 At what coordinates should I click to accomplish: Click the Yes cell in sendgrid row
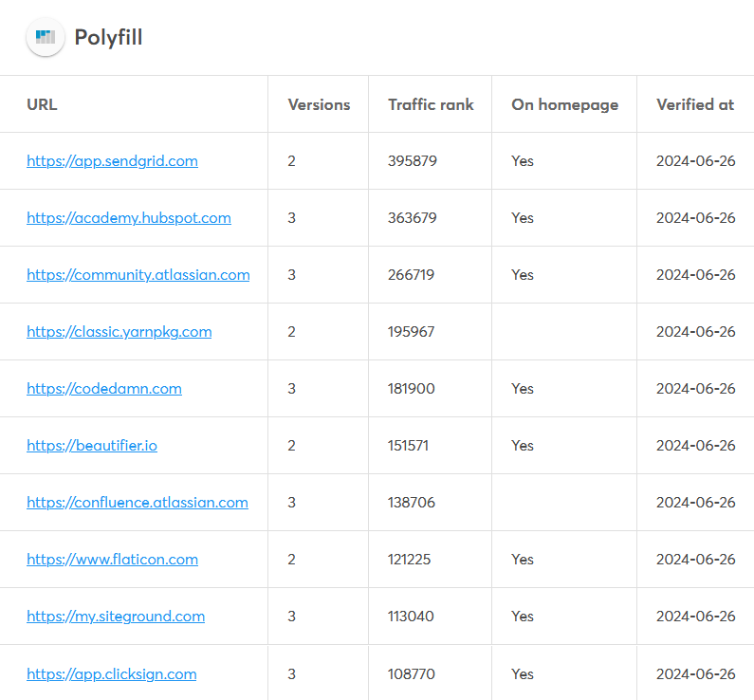pyautogui.click(x=523, y=161)
